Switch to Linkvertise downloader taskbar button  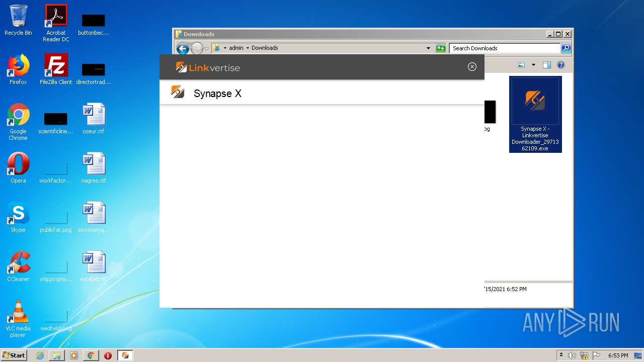point(125,355)
